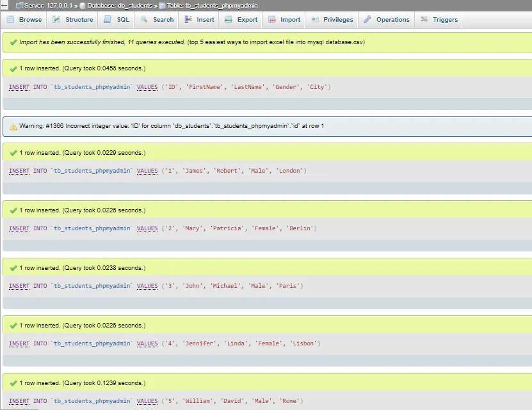
Task: Click the warning triangle icon on the #1366 message
Action: [x=12, y=127]
